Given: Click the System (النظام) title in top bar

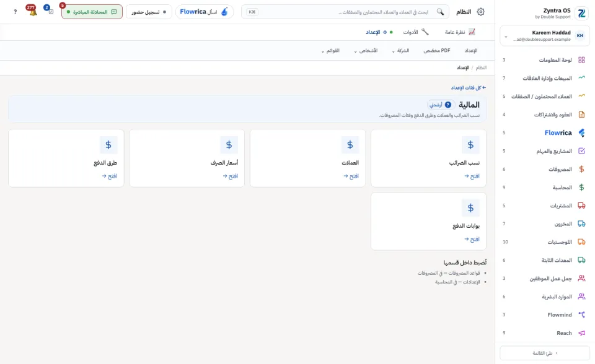Looking at the screenshot, I should click(x=464, y=12).
